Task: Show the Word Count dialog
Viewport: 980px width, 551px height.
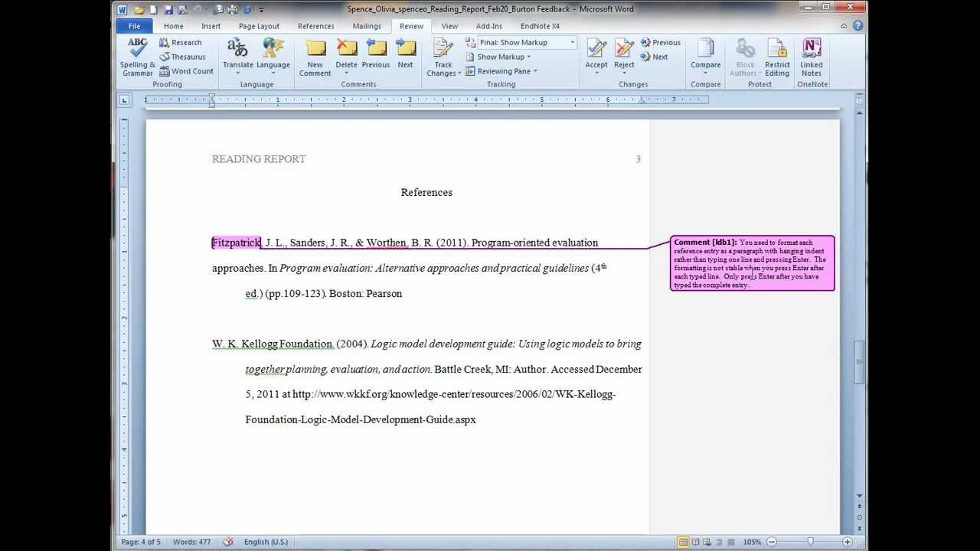Action: [x=186, y=71]
